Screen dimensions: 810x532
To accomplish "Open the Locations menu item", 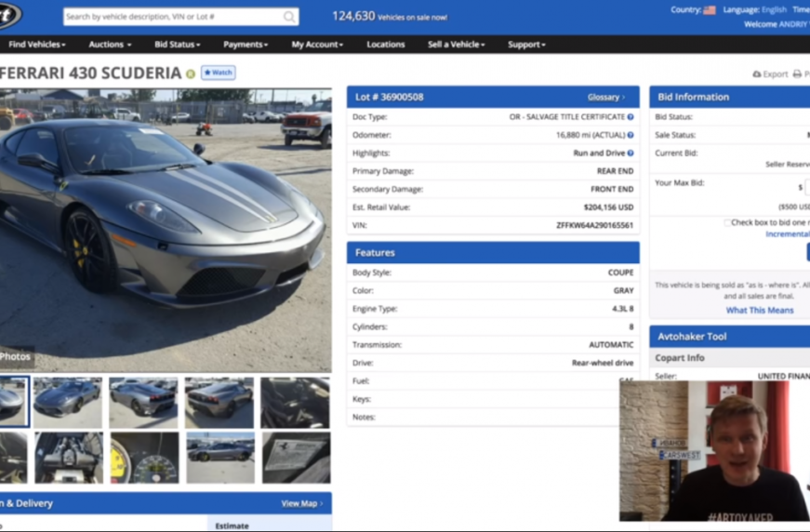I will click(385, 45).
